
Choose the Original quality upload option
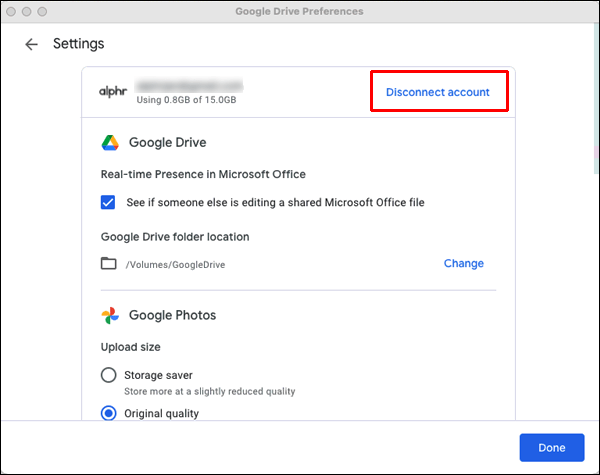[109, 413]
